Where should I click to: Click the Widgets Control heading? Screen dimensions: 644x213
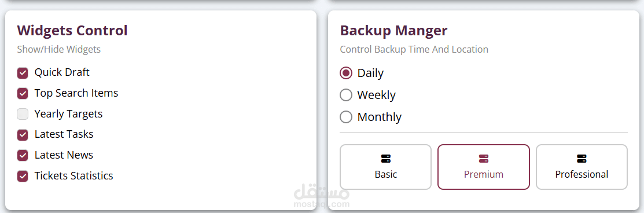pyautogui.click(x=72, y=31)
